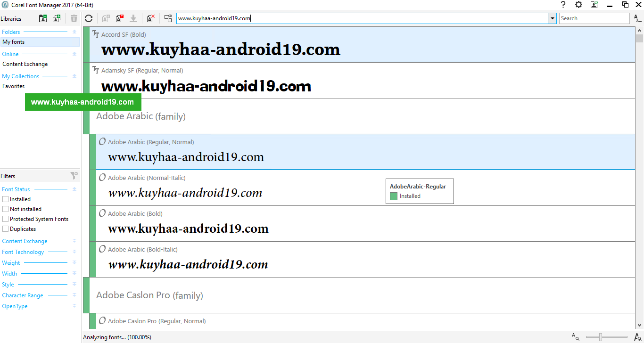This screenshot has height=343, width=644.
Task: Expand the Font Technology filter group
Action: click(74, 252)
